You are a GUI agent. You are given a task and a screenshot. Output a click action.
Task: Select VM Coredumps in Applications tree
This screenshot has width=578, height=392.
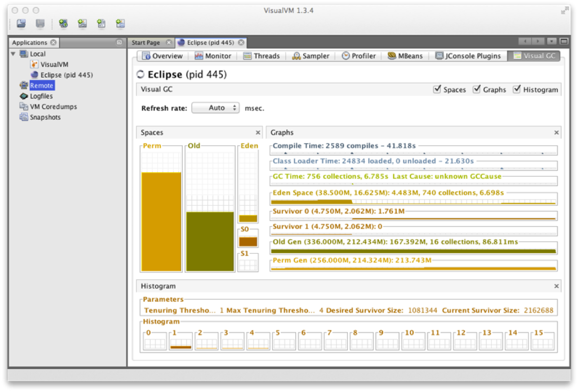click(x=53, y=107)
